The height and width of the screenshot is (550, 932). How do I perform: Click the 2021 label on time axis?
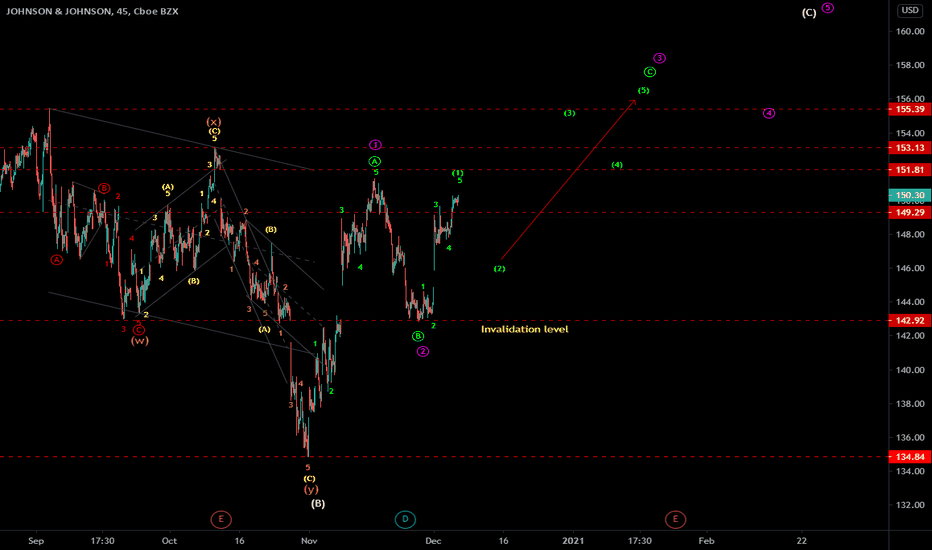(x=573, y=540)
